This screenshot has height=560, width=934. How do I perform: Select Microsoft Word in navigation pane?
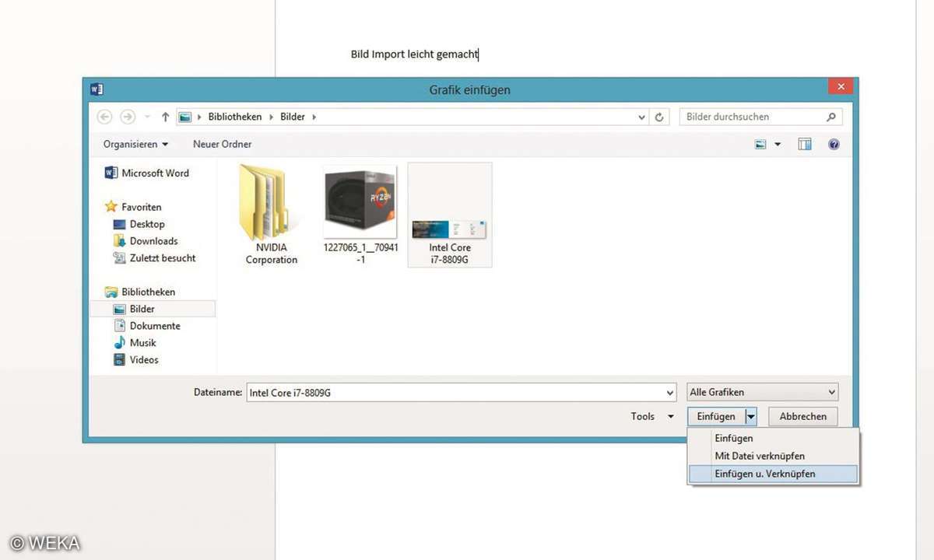pyautogui.click(x=147, y=173)
